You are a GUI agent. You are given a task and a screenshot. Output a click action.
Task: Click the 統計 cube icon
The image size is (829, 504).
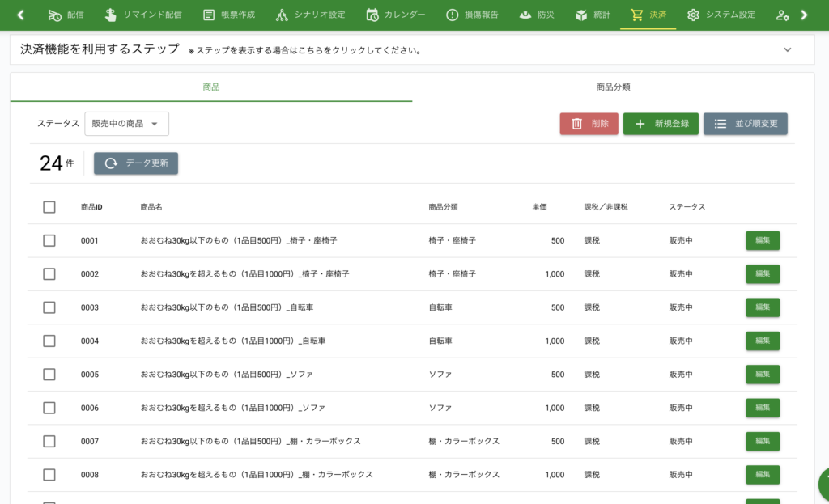pyautogui.click(x=581, y=15)
